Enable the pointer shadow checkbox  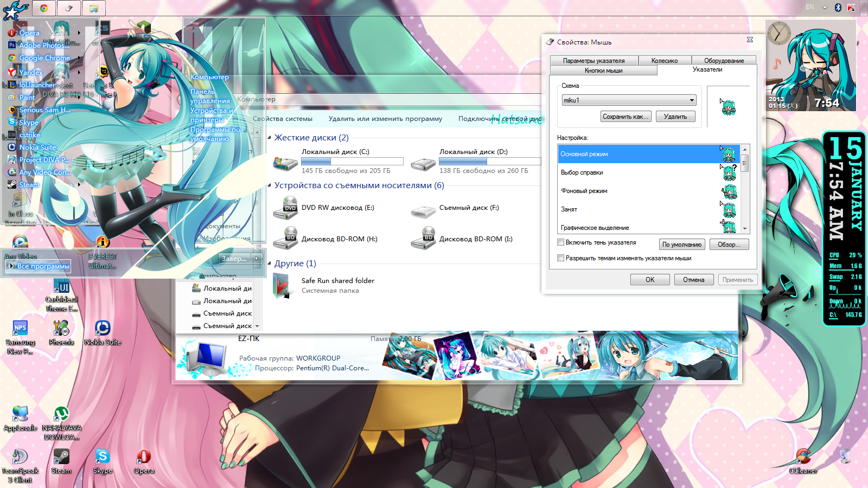[561, 242]
